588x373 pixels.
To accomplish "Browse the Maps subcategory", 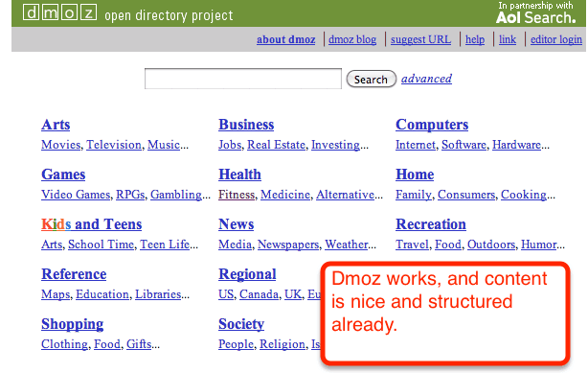I will pos(56,295).
